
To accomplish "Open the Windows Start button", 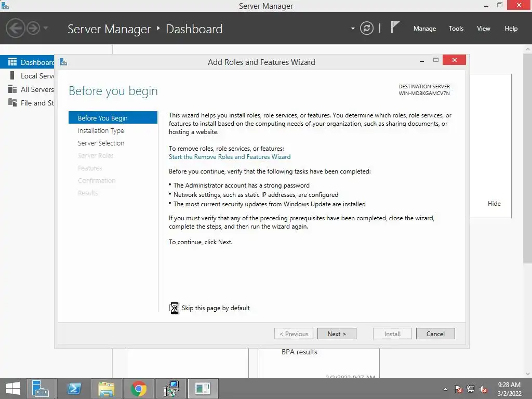I will coord(13,389).
